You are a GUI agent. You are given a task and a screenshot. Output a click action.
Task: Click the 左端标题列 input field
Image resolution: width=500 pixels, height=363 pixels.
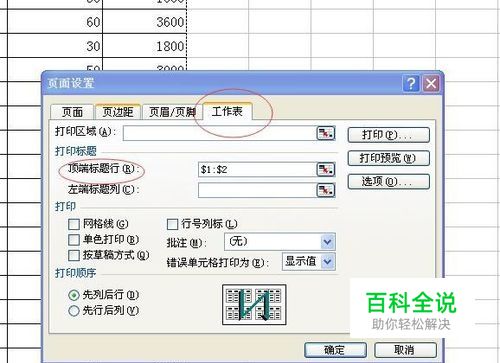[x=257, y=190]
